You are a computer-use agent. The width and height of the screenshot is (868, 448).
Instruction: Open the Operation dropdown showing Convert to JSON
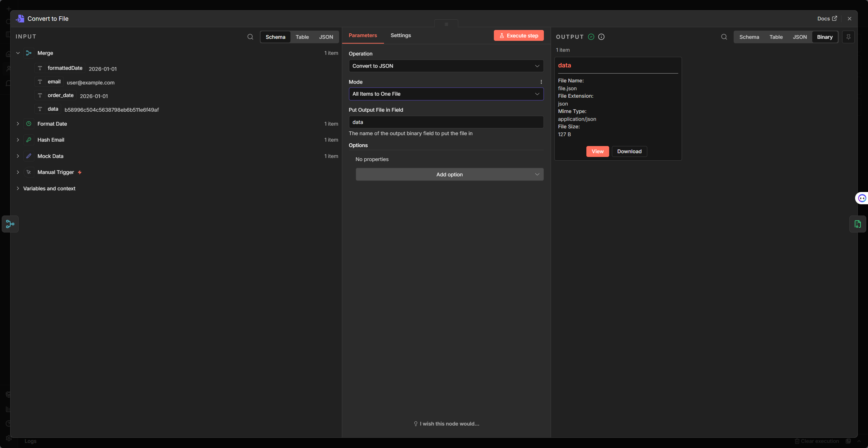click(446, 66)
